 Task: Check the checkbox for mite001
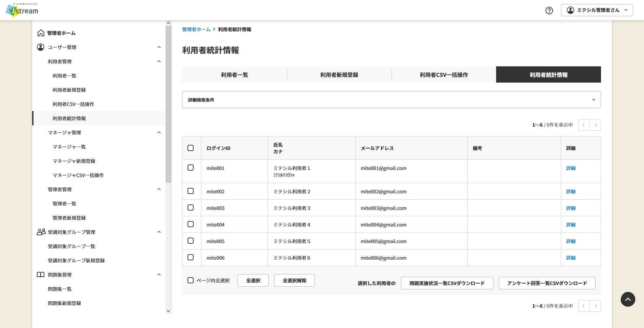191,168
